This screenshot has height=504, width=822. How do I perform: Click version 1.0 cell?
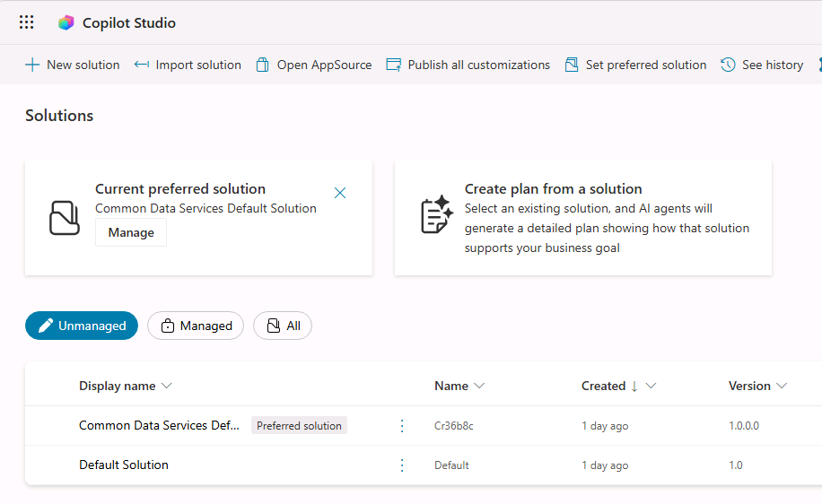(x=736, y=465)
